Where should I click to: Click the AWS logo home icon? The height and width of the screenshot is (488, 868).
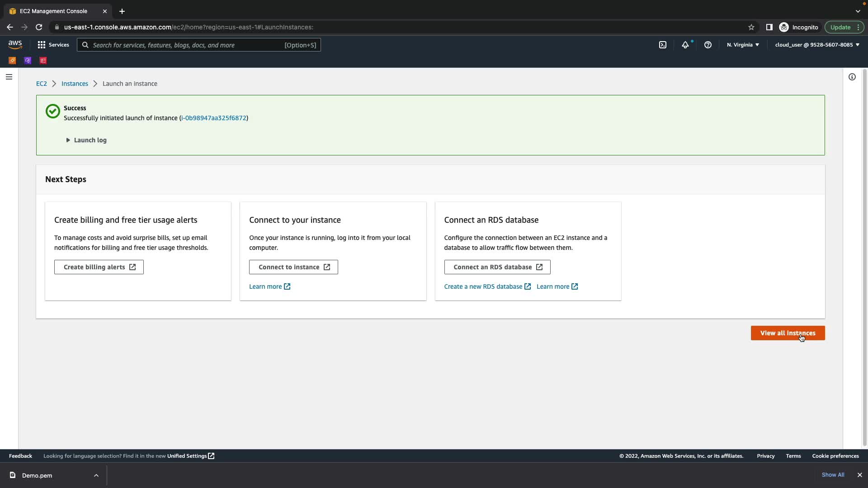(x=15, y=44)
